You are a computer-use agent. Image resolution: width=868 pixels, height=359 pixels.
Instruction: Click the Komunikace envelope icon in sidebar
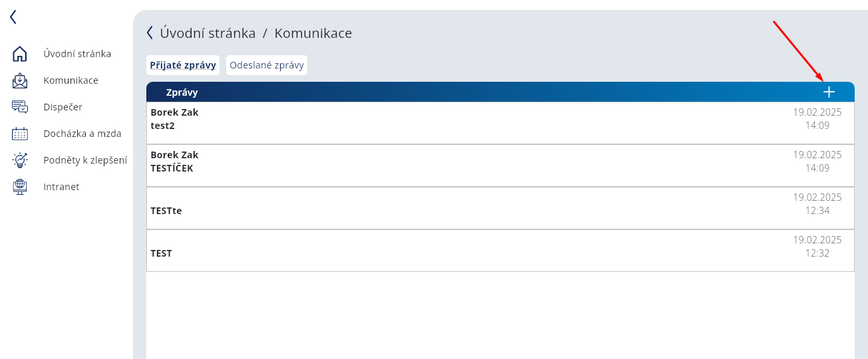click(20, 80)
